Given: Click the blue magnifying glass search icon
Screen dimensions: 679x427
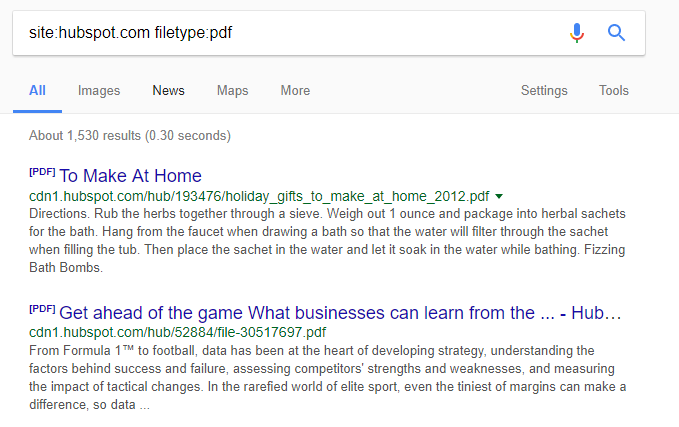Looking at the screenshot, I should pos(616,33).
